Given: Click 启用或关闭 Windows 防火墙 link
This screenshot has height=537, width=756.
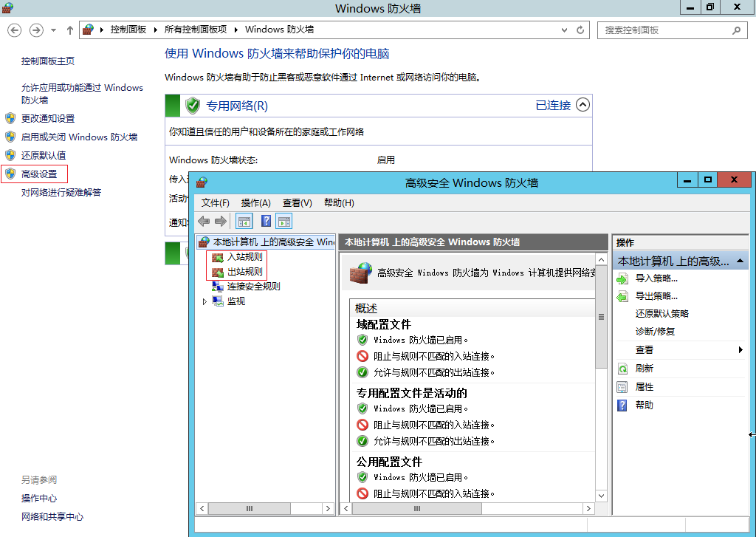Looking at the screenshot, I should coord(79,137).
